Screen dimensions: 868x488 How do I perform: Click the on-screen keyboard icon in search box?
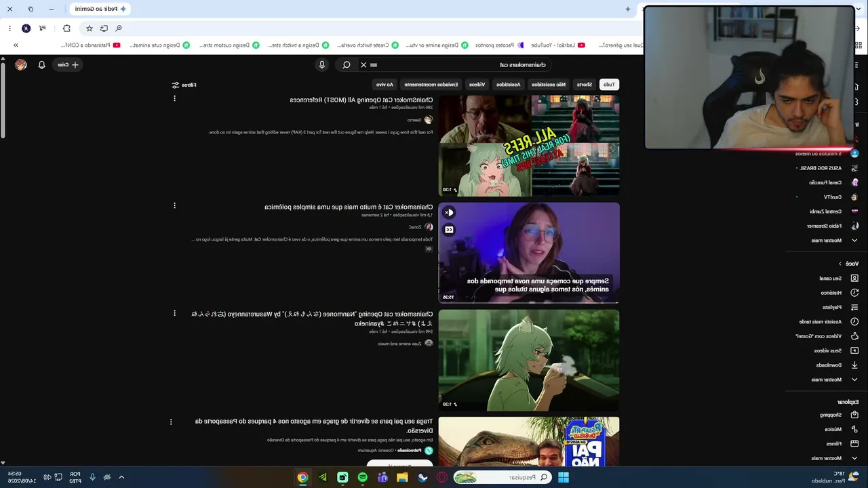pos(374,65)
